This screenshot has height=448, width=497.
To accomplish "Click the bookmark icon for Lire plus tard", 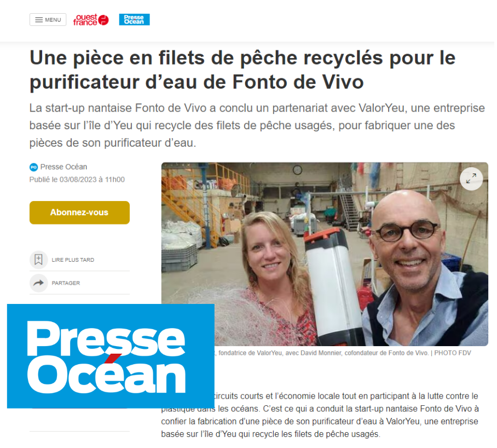I will [x=39, y=260].
